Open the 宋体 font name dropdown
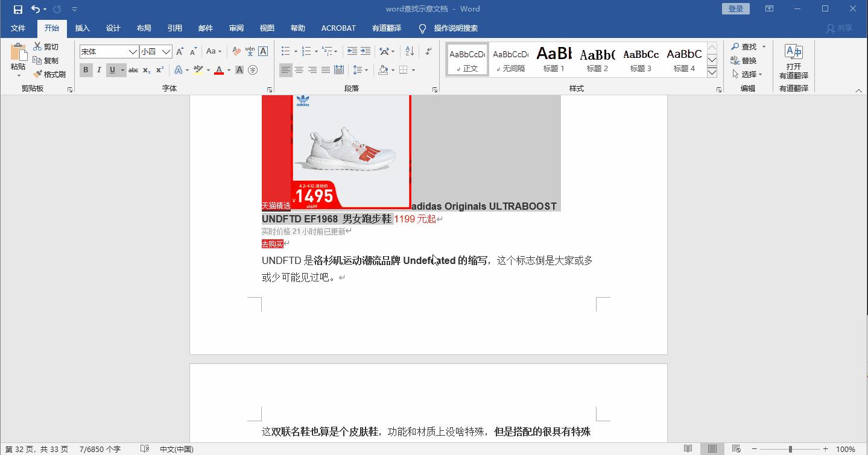The width and height of the screenshot is (868, 455). click(x=134, y=51)
